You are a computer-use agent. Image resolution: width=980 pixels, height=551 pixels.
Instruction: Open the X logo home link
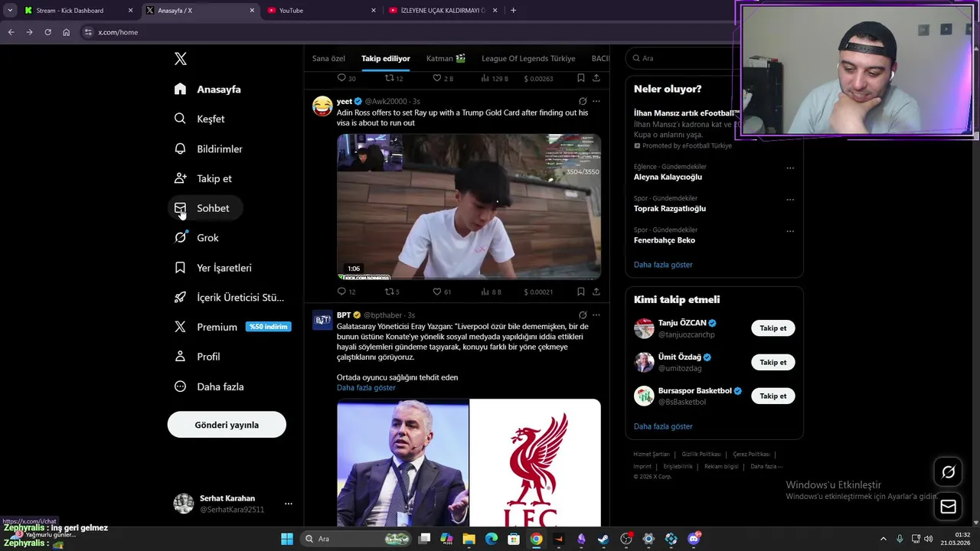(181, 59)
